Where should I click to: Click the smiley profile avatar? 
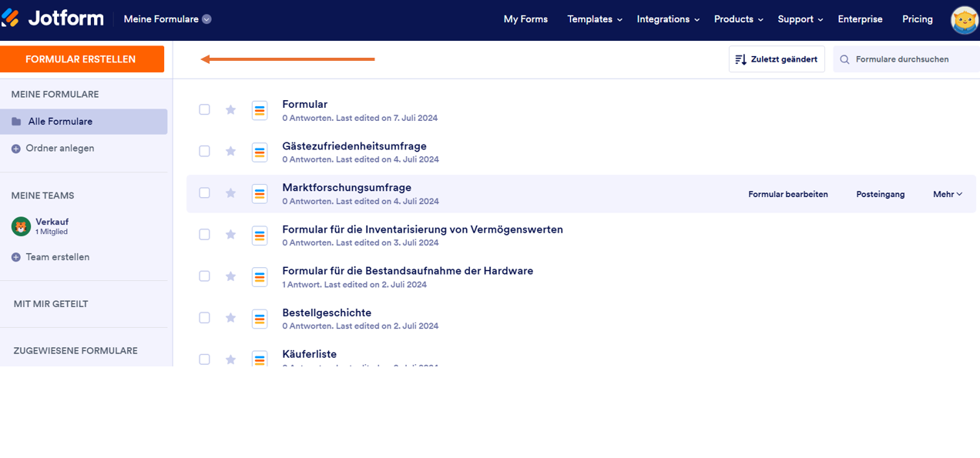[x=965, y=19]
